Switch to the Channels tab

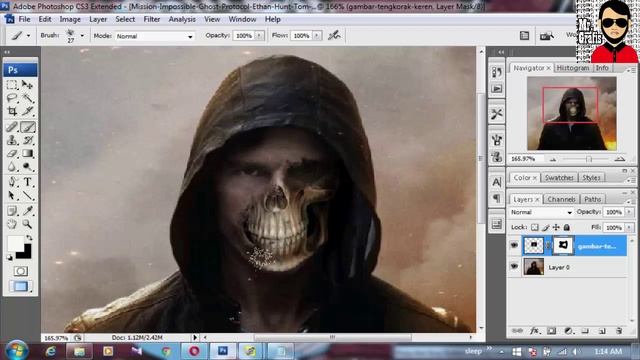click(x=561, y=199)
